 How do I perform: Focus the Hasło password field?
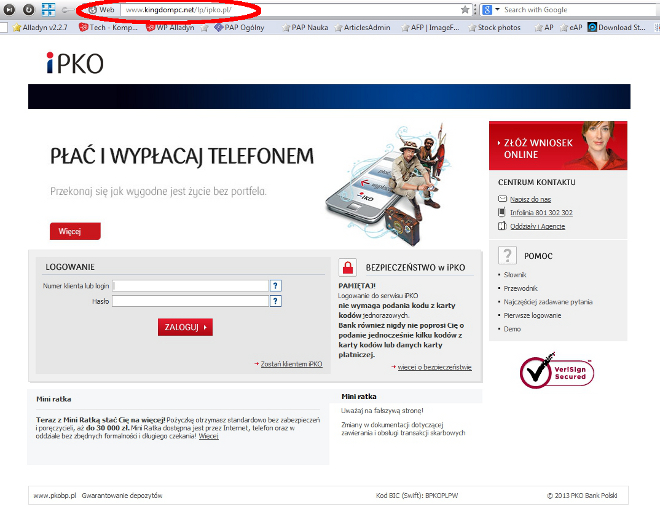pos(190,301)
